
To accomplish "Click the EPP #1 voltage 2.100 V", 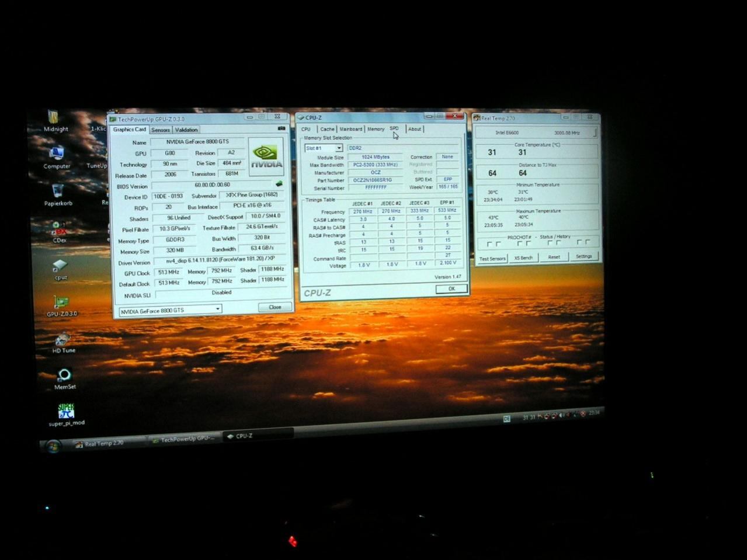I will 448,263.
